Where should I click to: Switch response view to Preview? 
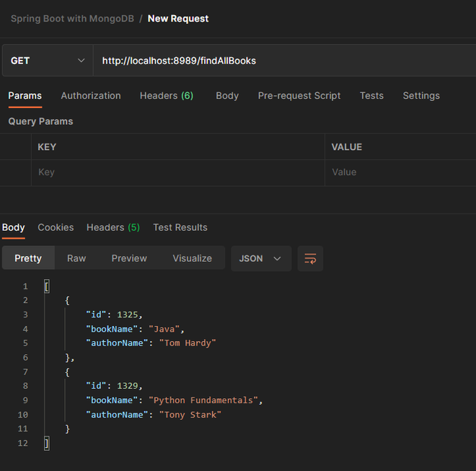[x=129, y=258]
